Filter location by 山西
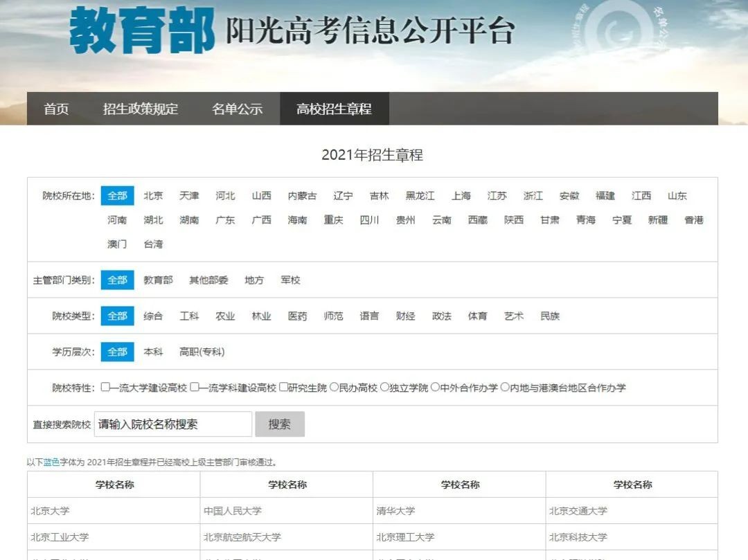The width and height of the screenshot is (748, 560). click(261, 196)
